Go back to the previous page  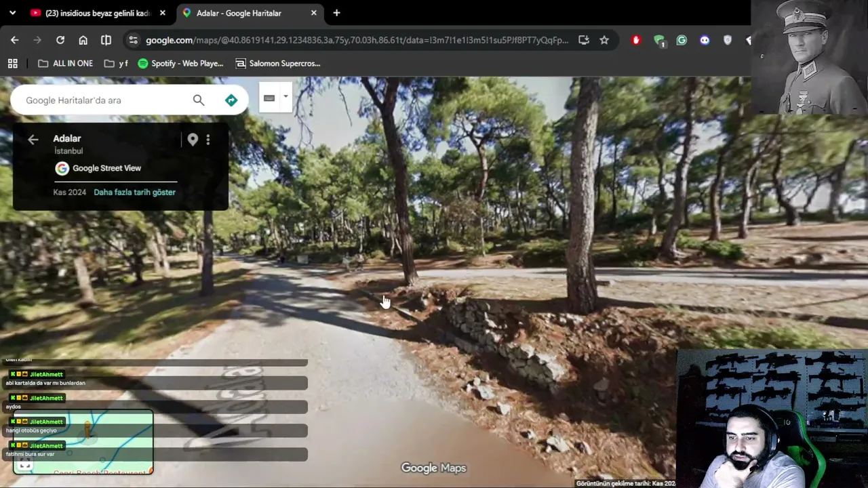click(14, 40)
